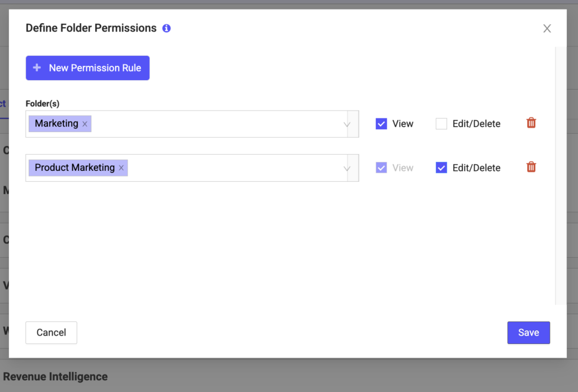Viewport: 578px width, 392px height.
Task: Cancel the permissions dialog
Action: tap(51, 333)
